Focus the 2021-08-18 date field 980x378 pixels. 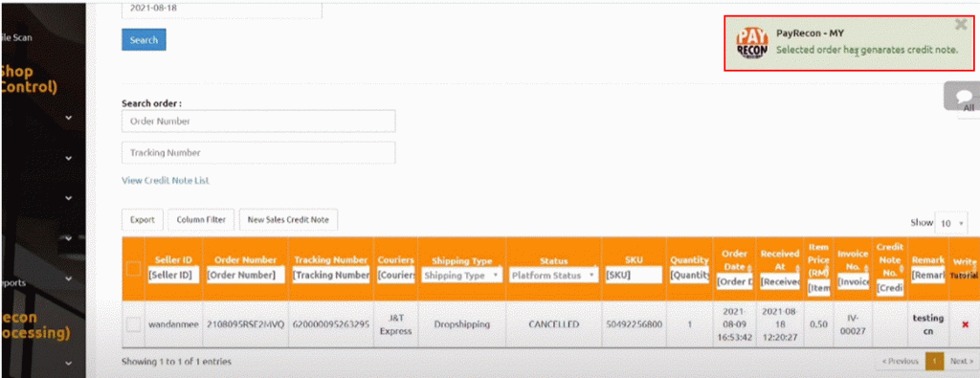222,10
